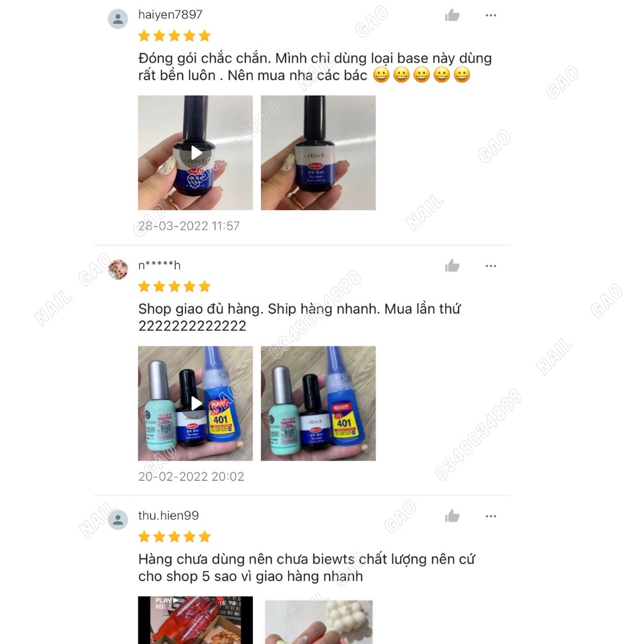Like the review by n*****h
This screenshot has width=644, height=644.
pos(452,266)
